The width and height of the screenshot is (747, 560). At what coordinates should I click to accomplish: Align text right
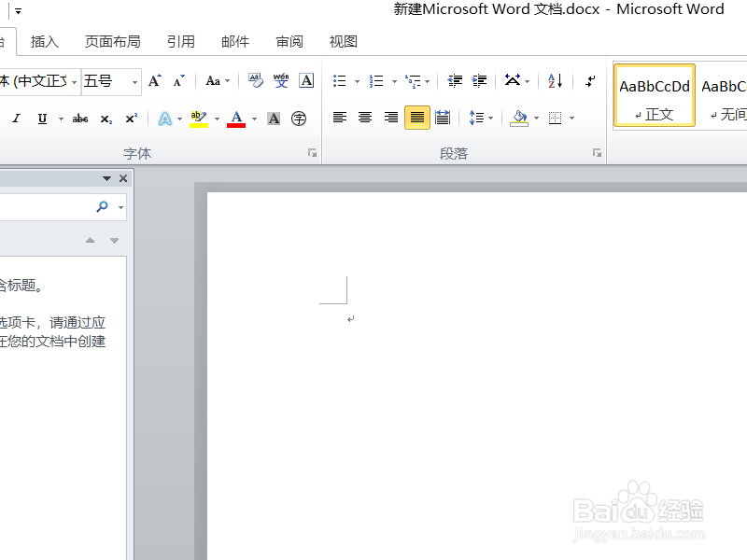point(391,118)
